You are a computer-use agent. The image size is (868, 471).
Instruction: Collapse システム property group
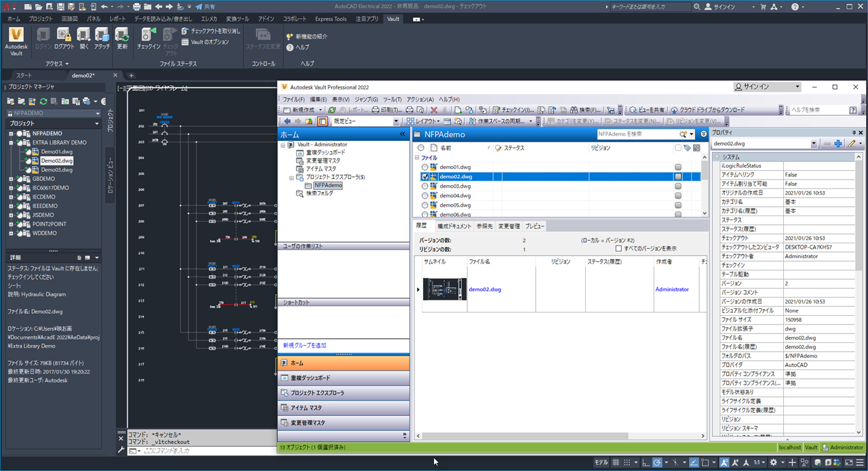[716, 157]
